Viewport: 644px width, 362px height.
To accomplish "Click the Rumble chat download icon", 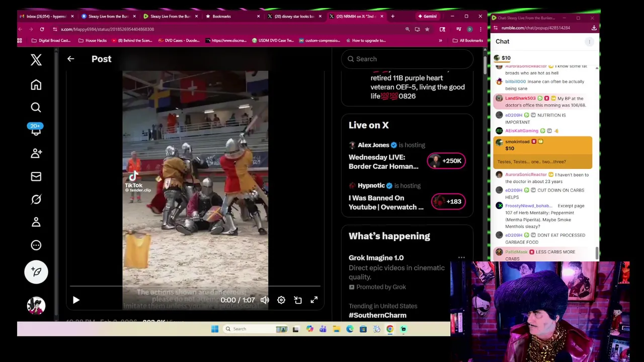I will [x=594, y=28].
